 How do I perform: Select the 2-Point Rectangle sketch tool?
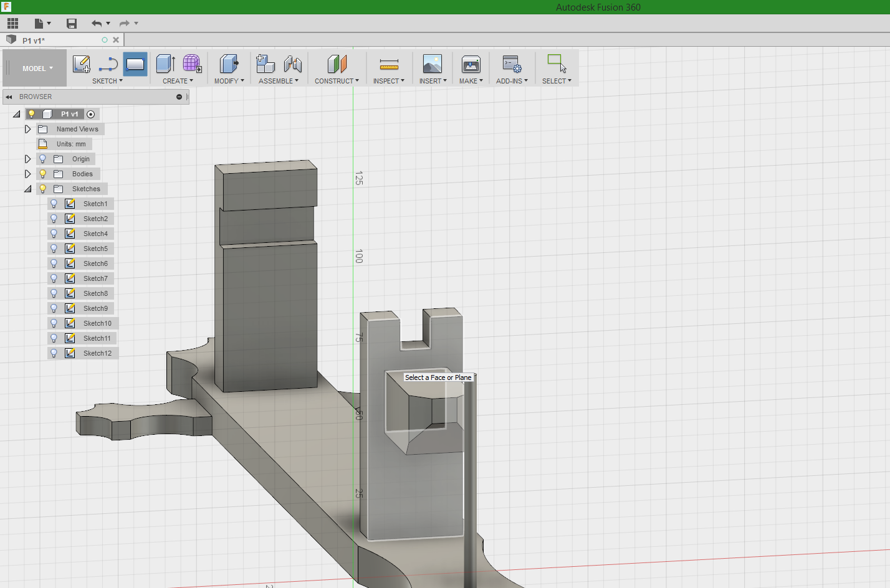click(135, 64)
